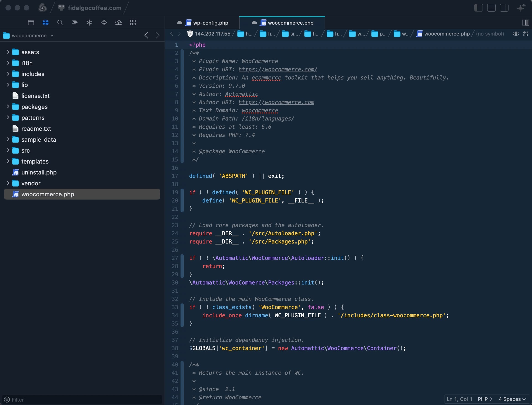
Task: Open the Author URI https://woocommerce.com link
Action: (276, 102)
